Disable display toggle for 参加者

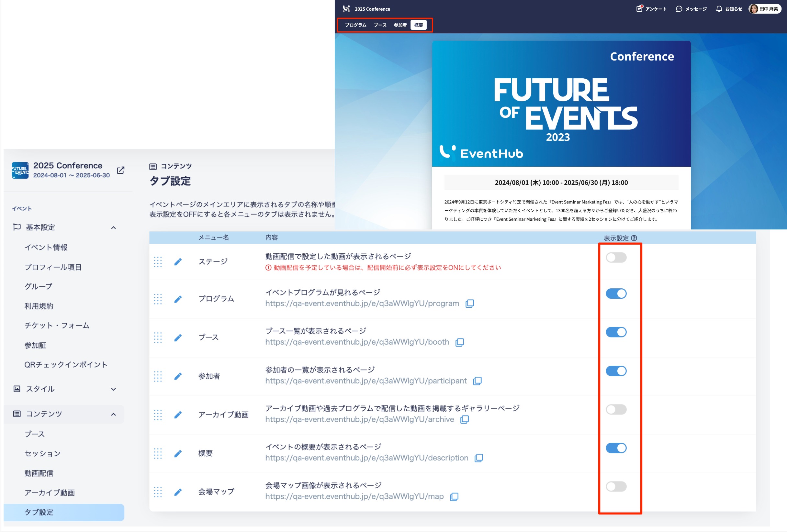pyautogui.click(x=616, y=371)
